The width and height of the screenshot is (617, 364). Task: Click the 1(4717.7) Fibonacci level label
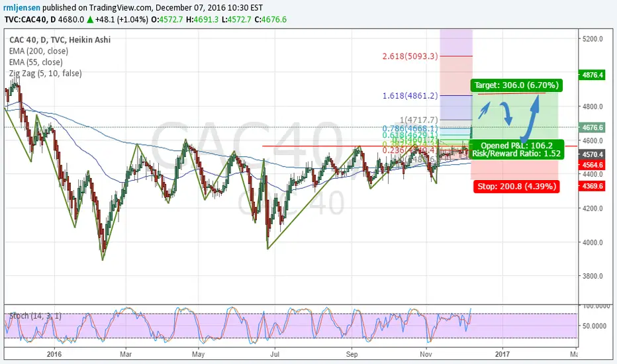(418, 120)
